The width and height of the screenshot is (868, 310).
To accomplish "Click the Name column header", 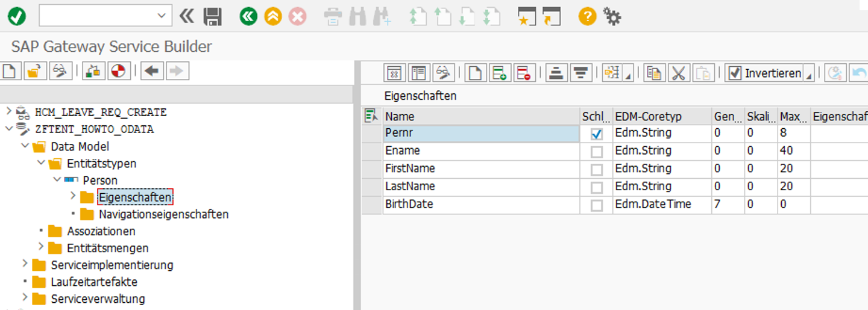I will coord(481,116).
